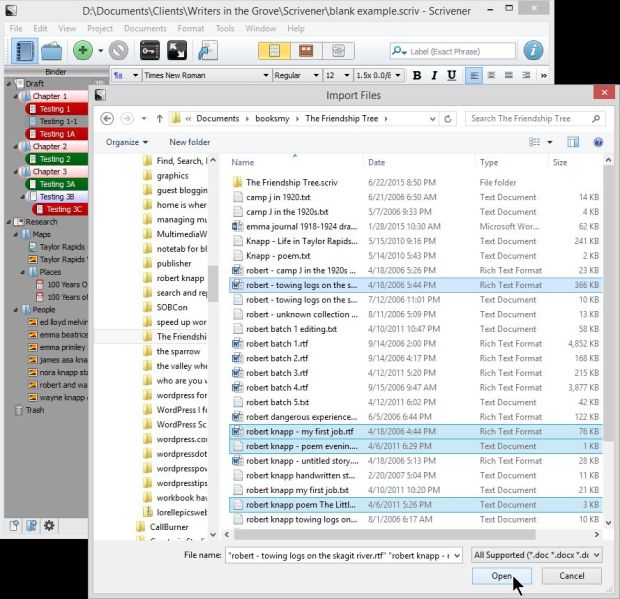Screen dimensions: 620x599
Task: Open the File menu
Action: pos(16,28)
